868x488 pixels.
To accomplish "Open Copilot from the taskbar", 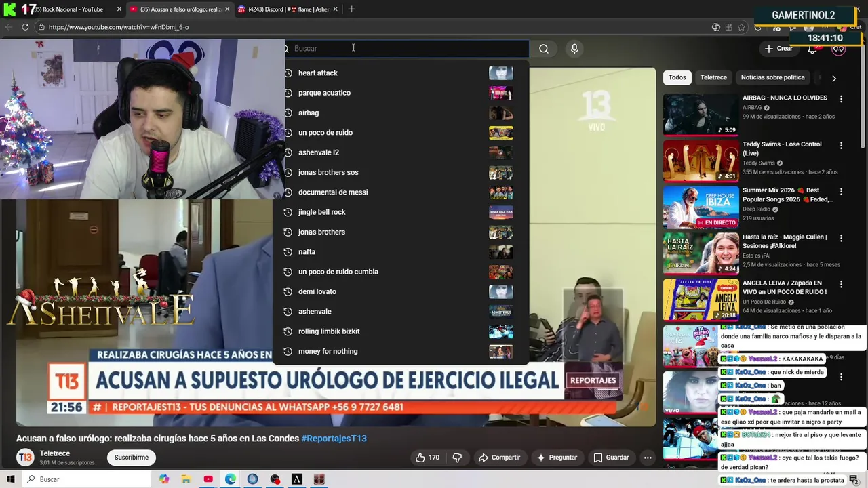I will point(164,479).
